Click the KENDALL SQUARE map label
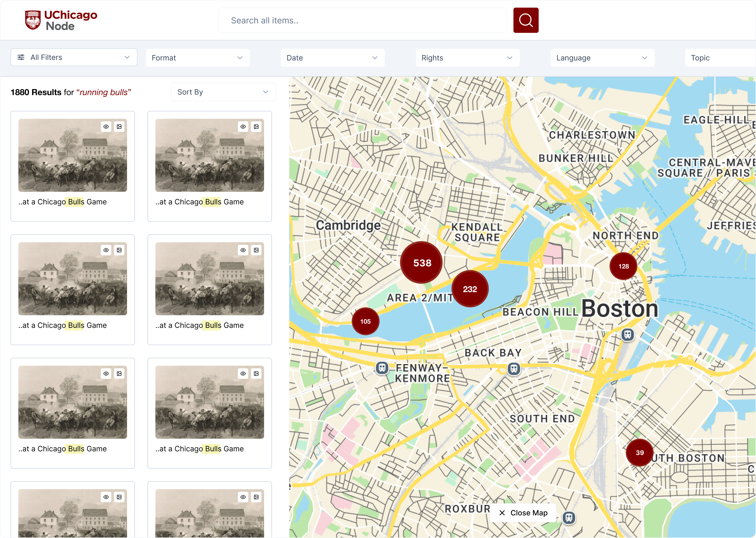 [477, 232]
